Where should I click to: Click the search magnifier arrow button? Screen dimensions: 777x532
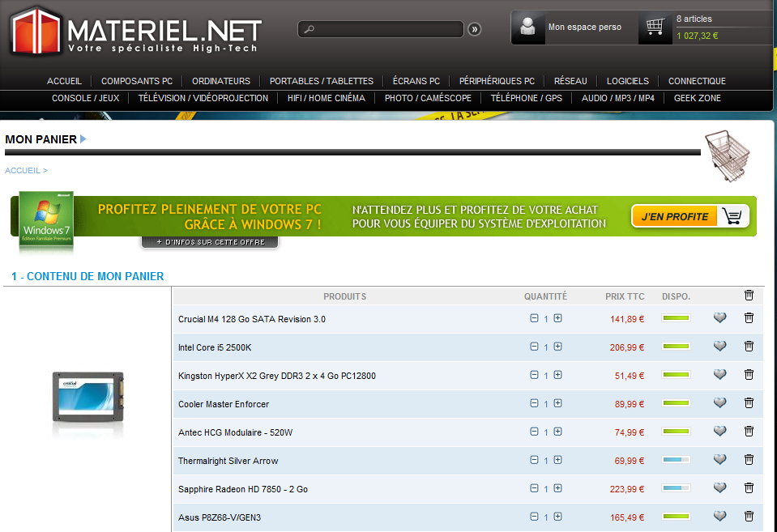point(474,30)
